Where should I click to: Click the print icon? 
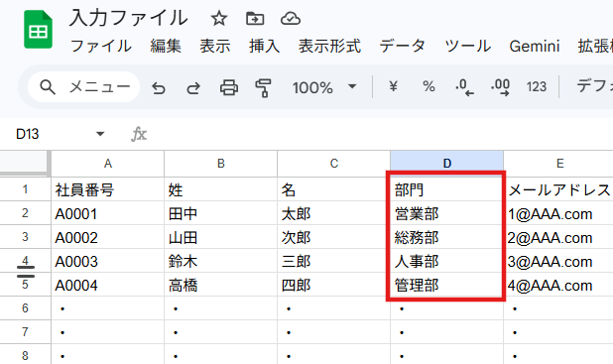pos(229,87)
